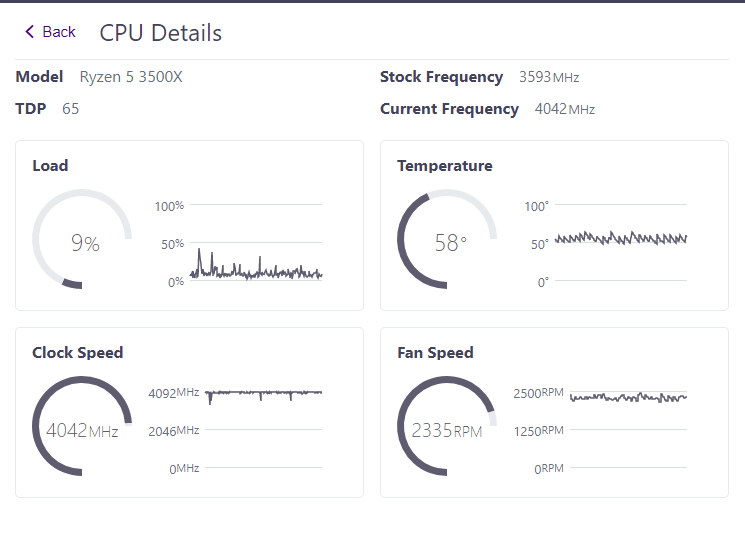Click the Temperature gauge showing 58°
The image size is (745, 548).
447,242
